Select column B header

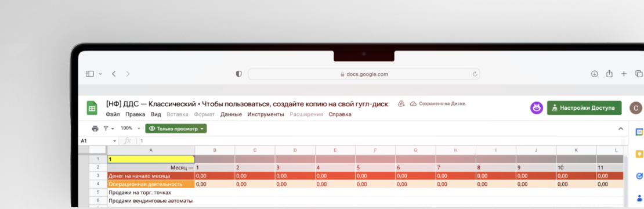[x=215, y=150]
